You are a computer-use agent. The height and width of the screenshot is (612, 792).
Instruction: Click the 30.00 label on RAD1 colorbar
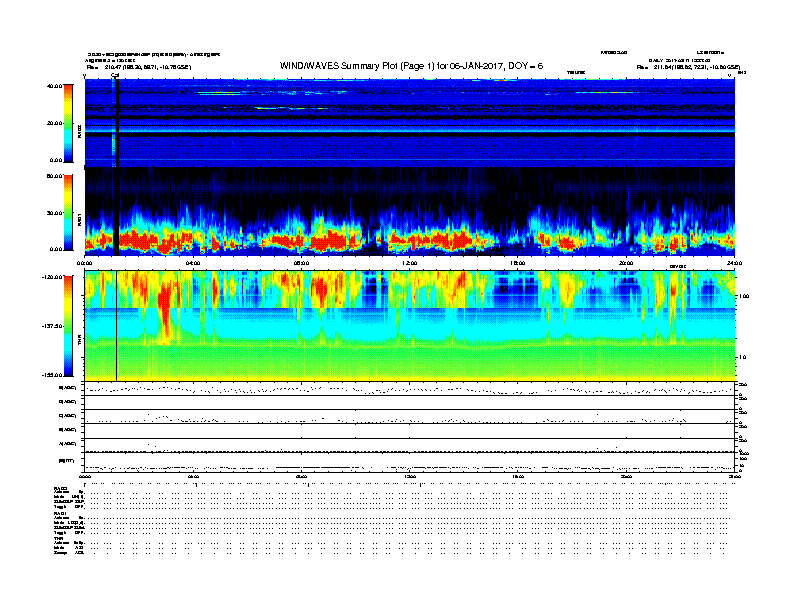[54, 213]
